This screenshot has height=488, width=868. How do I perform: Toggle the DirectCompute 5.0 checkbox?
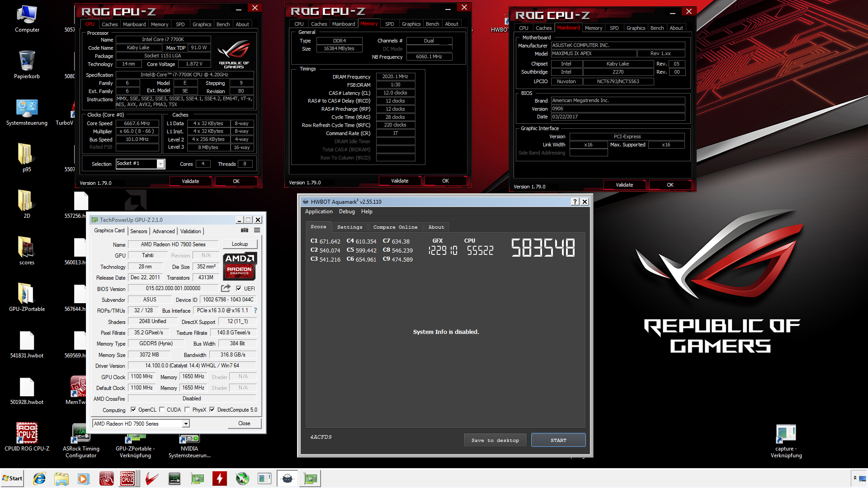(x=212, y=410)
